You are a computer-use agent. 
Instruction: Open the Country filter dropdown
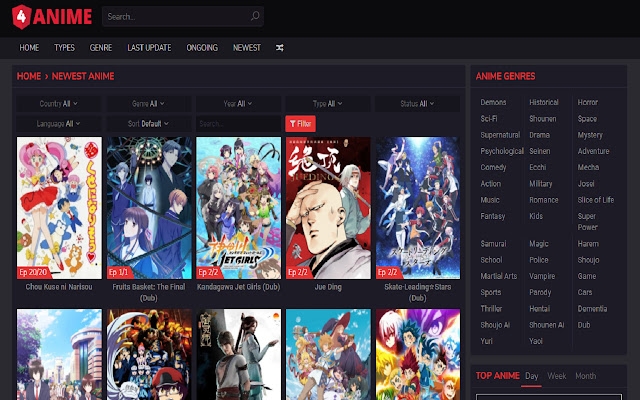[58, 104]
